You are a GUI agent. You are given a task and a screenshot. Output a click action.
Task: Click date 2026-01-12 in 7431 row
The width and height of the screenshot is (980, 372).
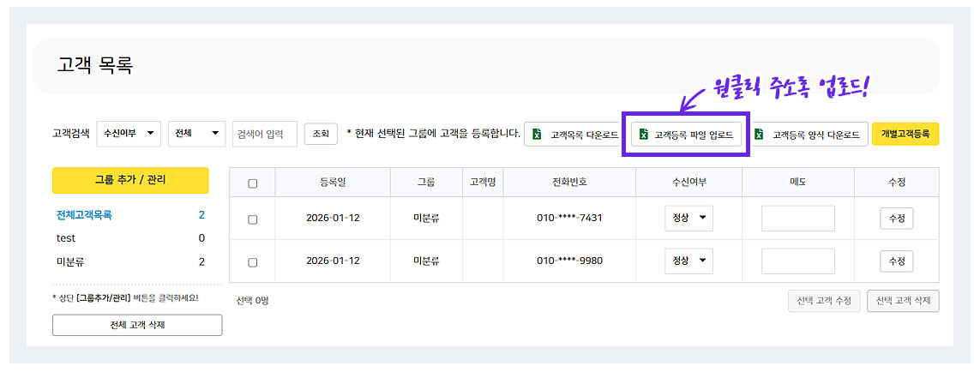pyautogui.click(x=333, y=219)
